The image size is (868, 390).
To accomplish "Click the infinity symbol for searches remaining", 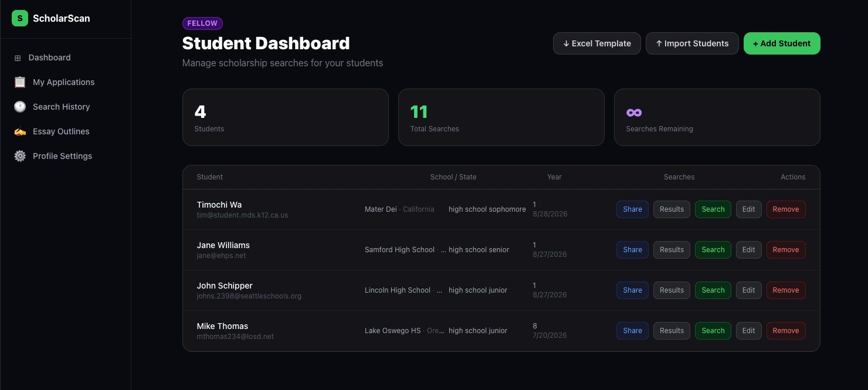I will (x=634, y=113).
